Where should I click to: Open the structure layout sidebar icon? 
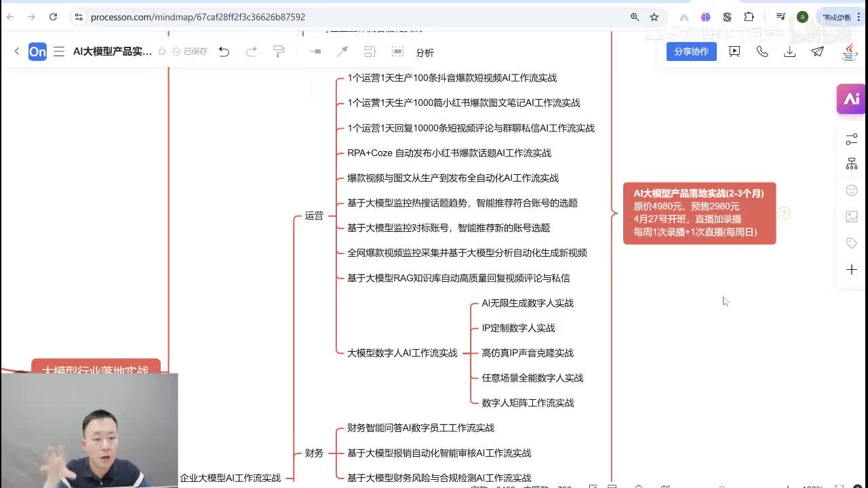[852, 164]
